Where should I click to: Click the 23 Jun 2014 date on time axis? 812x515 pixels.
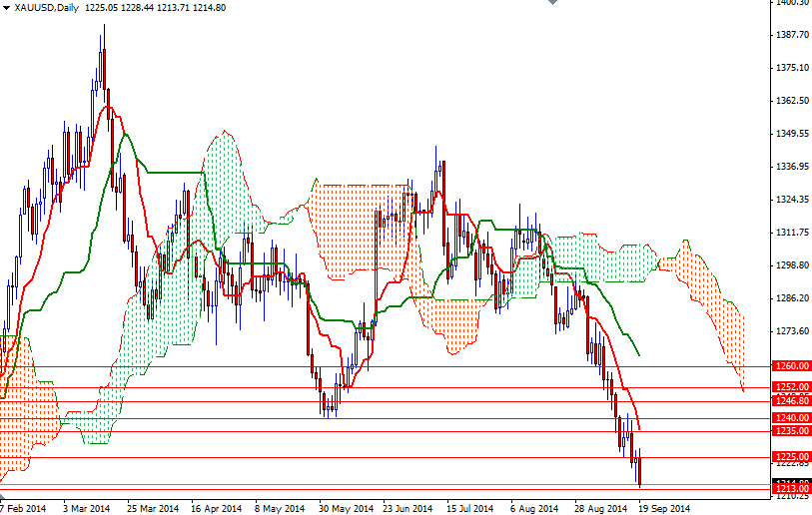click(406, 508)
